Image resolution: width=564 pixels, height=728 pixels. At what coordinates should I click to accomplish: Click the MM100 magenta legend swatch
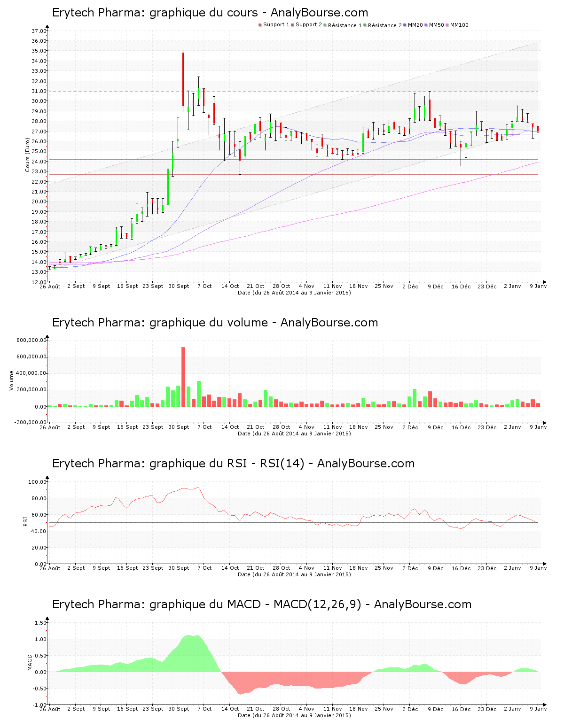click(447, 25)
